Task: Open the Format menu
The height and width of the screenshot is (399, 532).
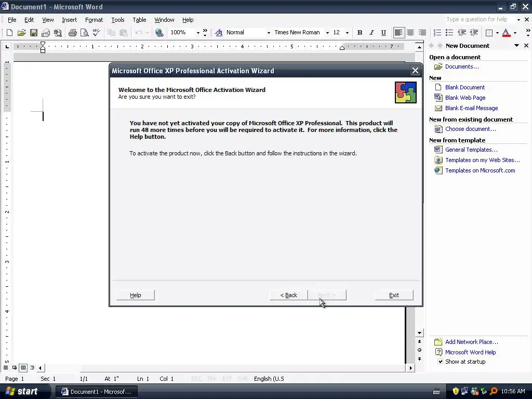Action: click(x=94, y=20)
